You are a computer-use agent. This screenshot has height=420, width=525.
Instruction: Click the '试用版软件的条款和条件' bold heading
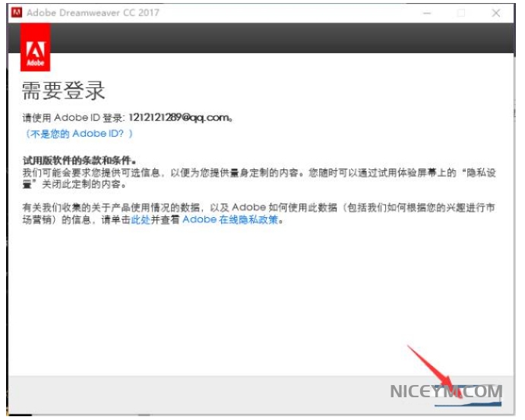(x=77, y=160)
